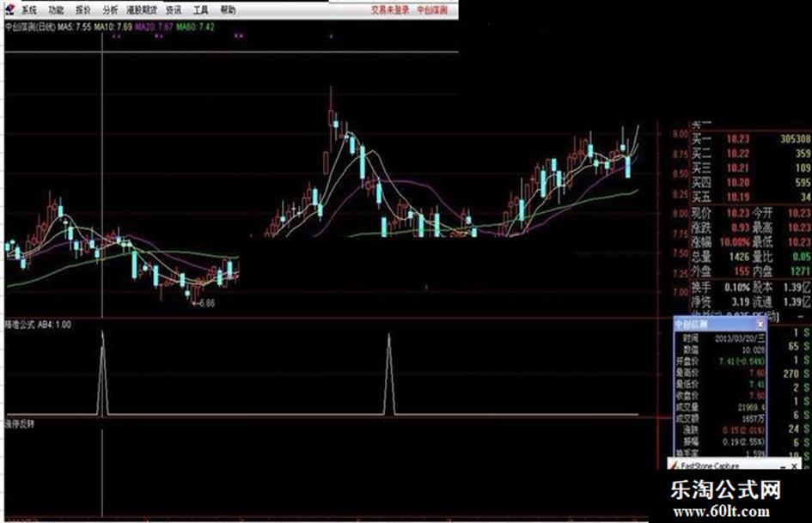This screenshot has width=812, height=523.
Task: Click the trade tick volume 270
Action: (x=791, y=374)
